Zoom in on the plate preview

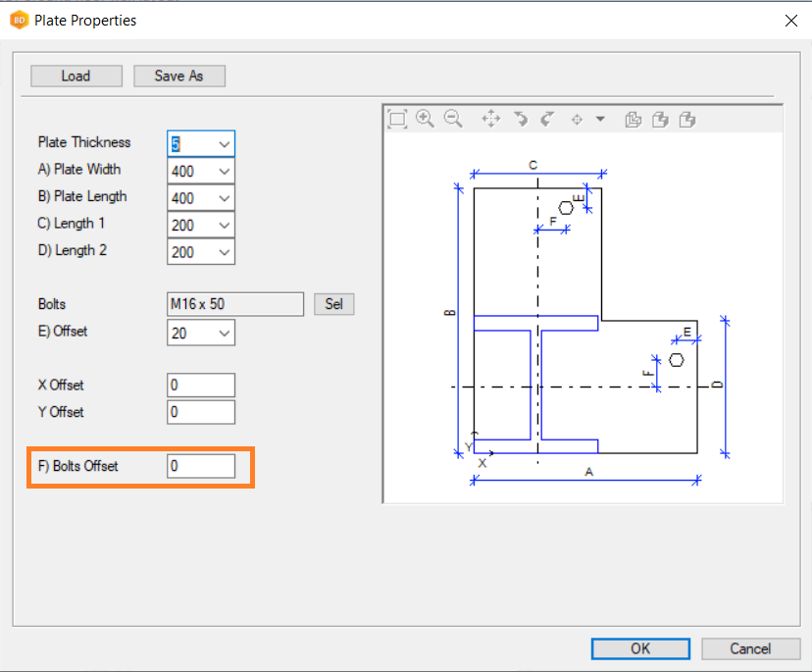(425, 119)
